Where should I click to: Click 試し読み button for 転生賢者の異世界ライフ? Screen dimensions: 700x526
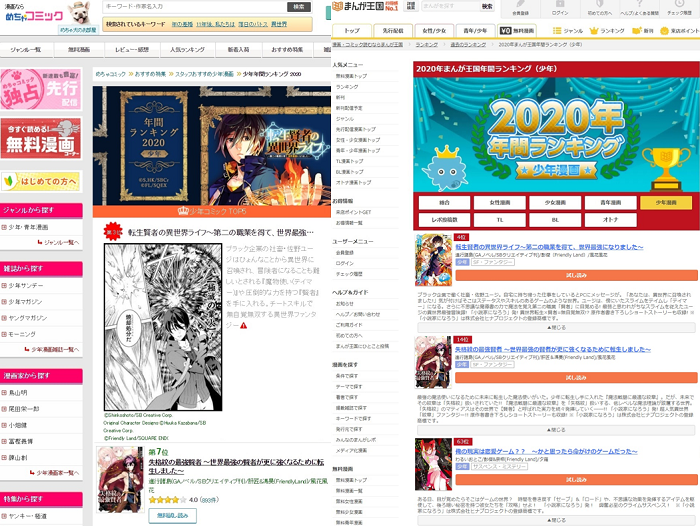click(576, 275)
